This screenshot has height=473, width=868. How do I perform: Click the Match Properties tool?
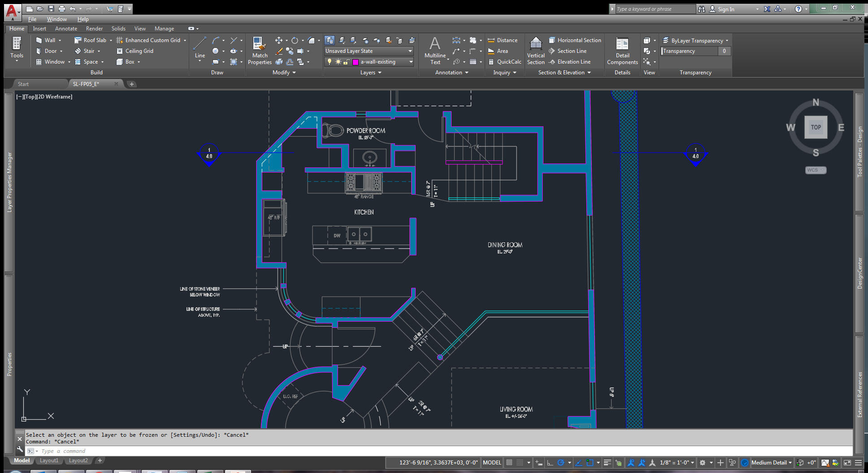(260, 51)
